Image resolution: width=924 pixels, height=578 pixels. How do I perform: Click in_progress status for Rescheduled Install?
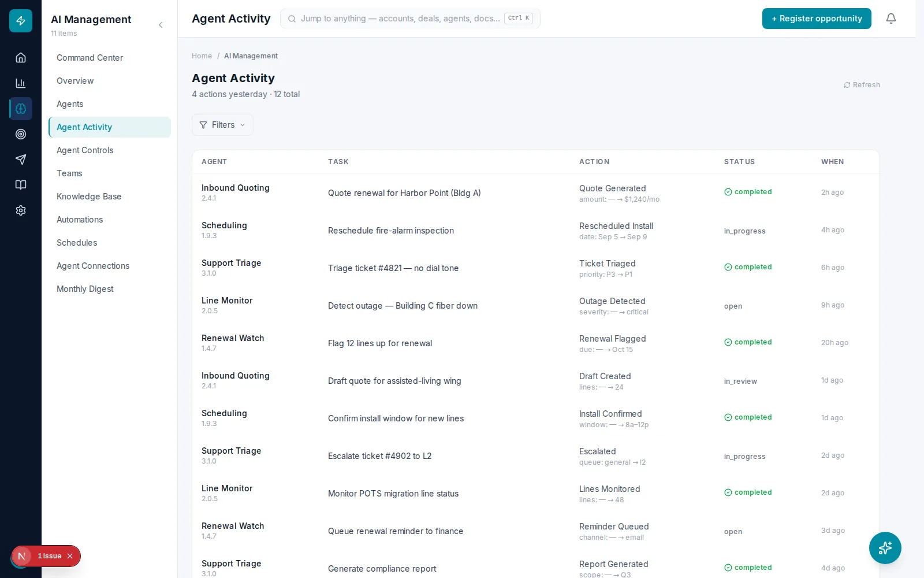[745, 231]
